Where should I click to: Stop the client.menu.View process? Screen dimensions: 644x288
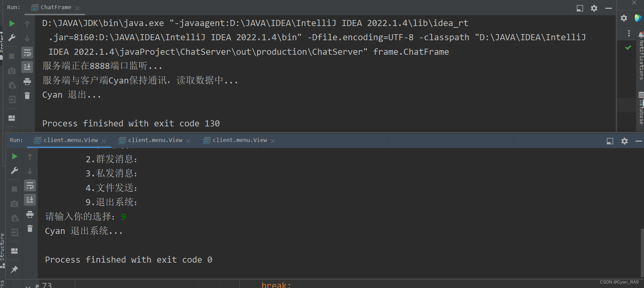pos(15,189)
